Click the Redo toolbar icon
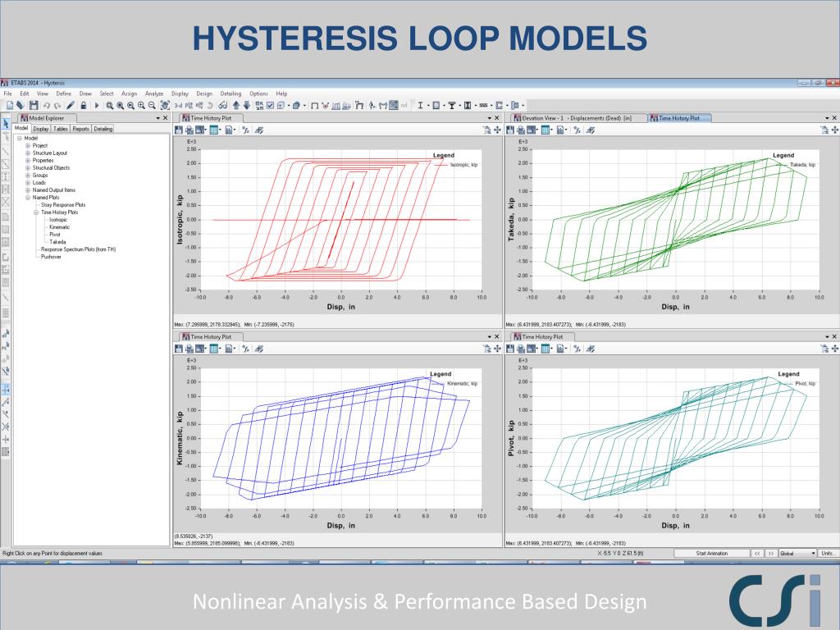The width and height of the screenshot is (840, 630). coord(57,106)
